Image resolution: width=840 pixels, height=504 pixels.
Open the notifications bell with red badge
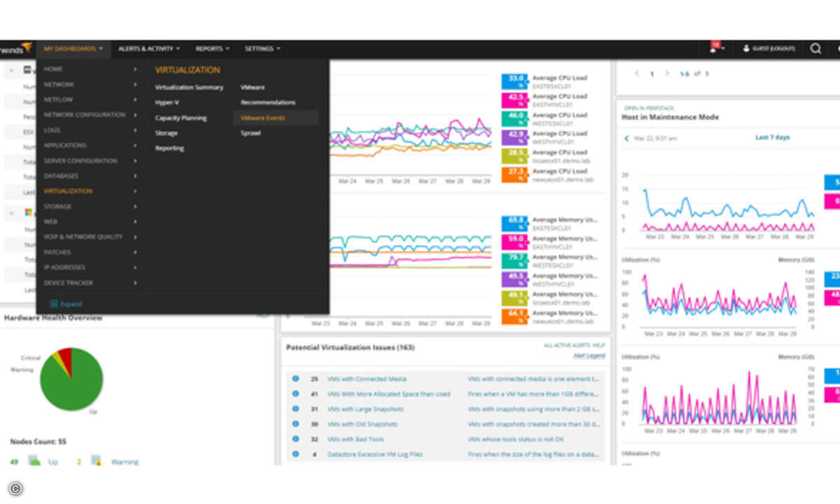(x=715, y=48)
